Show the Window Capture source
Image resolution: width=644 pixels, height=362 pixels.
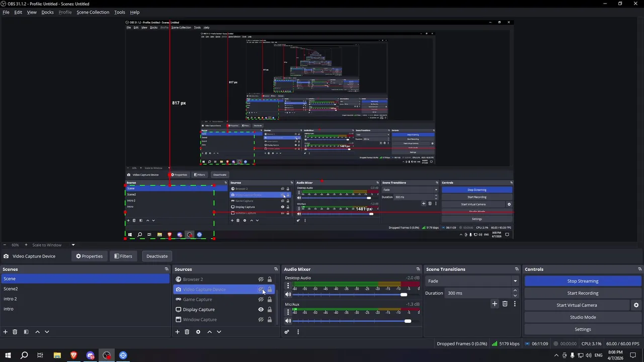(x=261, y=320)
